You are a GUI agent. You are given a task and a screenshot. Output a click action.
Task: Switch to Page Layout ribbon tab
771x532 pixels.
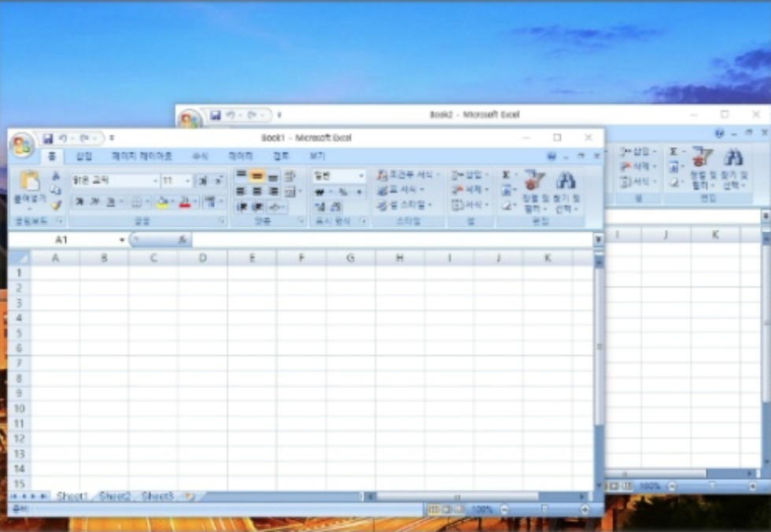coord(142,157)
